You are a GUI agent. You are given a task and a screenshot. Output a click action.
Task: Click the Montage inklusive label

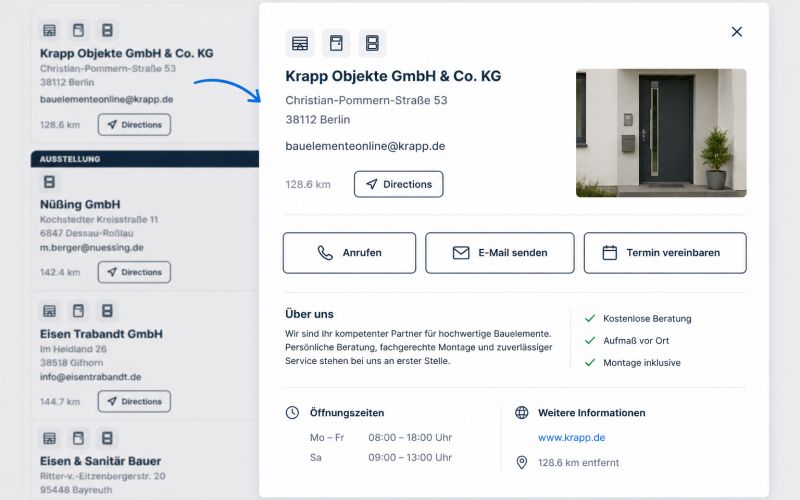tap(642, 363)
